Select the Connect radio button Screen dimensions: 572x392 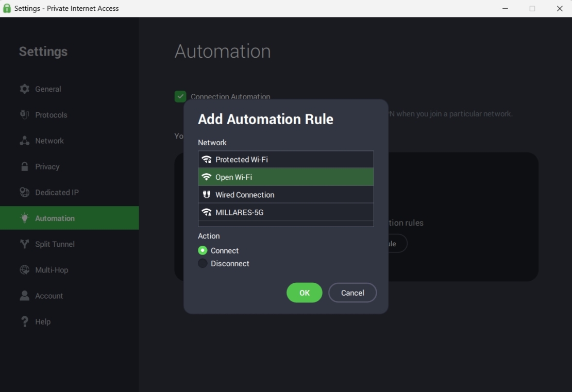(x=203, y=250)
